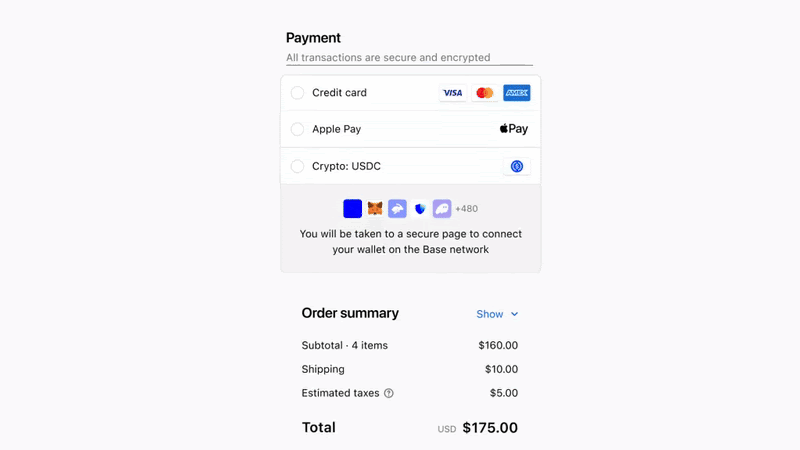Click the Credit card option label
This screenshot has width=800, height=450.
coord(339,93)
